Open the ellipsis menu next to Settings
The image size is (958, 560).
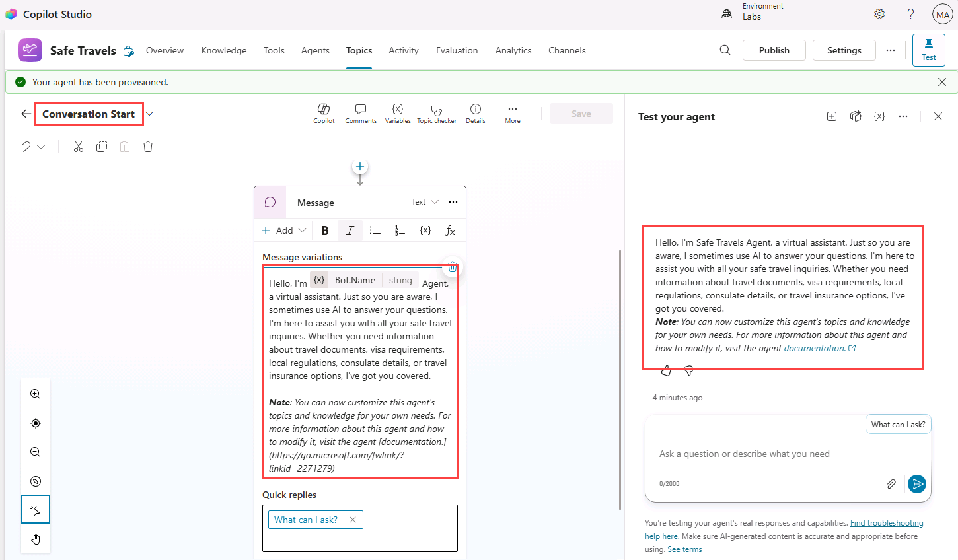coord(891,50)
